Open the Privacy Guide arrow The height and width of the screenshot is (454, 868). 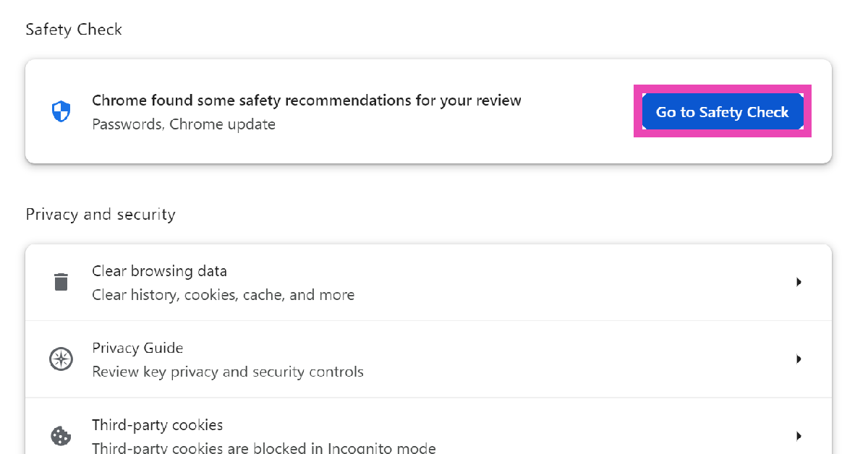[799, 359]
